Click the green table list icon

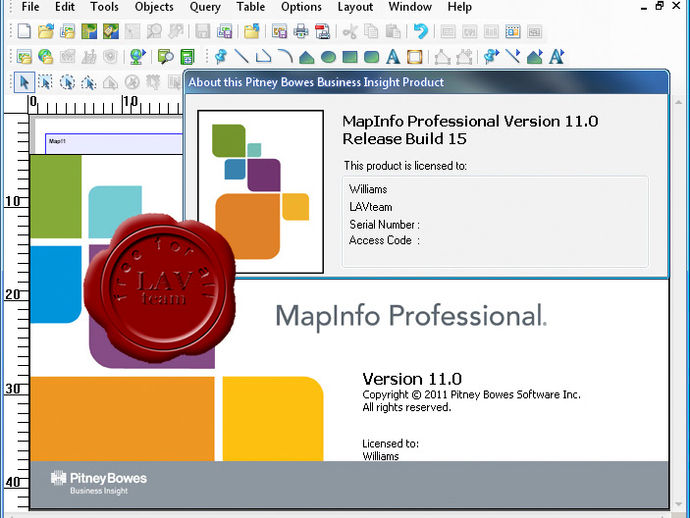pyautogui.click(x=187, y=57)
